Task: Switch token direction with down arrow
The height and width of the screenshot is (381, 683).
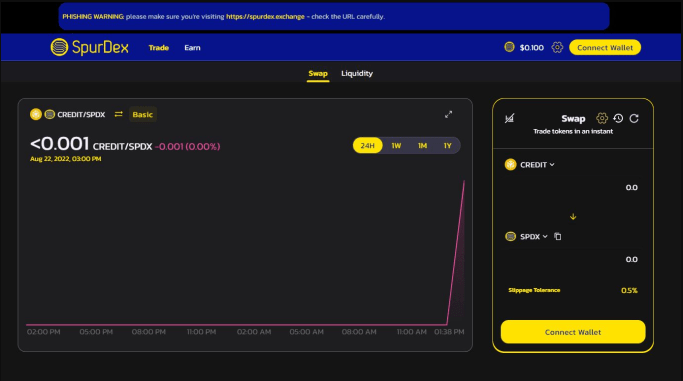Action: click(573, 216)
